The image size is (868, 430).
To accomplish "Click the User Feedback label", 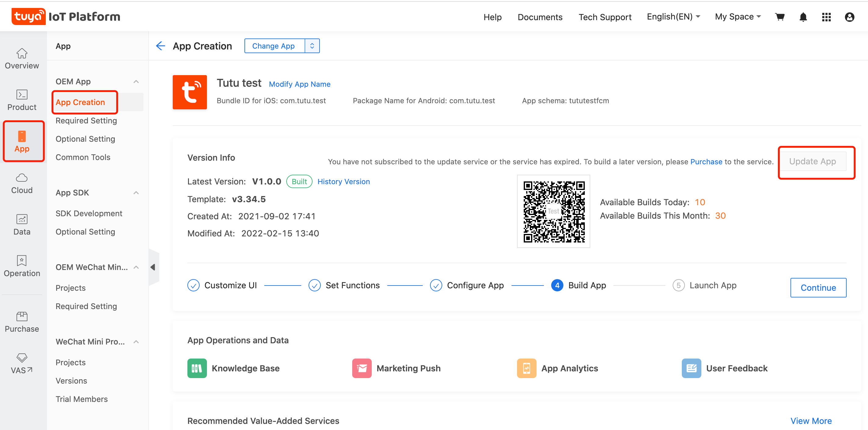I will pos(736,368).
